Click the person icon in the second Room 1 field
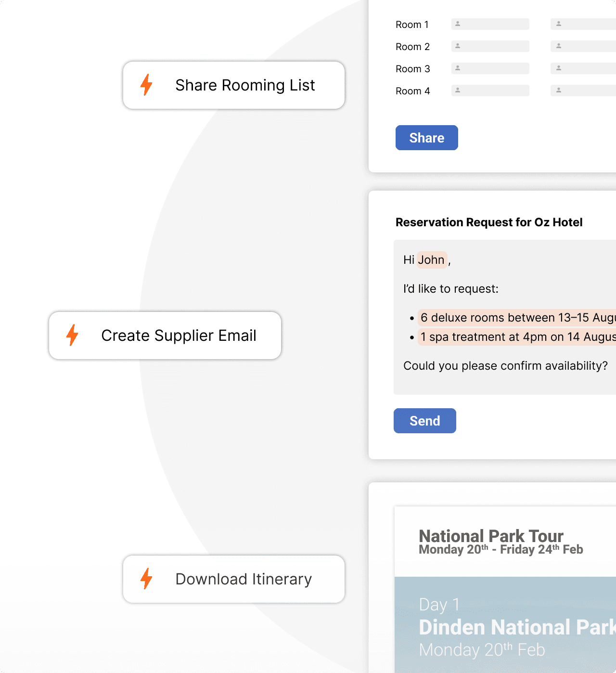Viewport: 616px width, 673px height. [x=558, y=24]
